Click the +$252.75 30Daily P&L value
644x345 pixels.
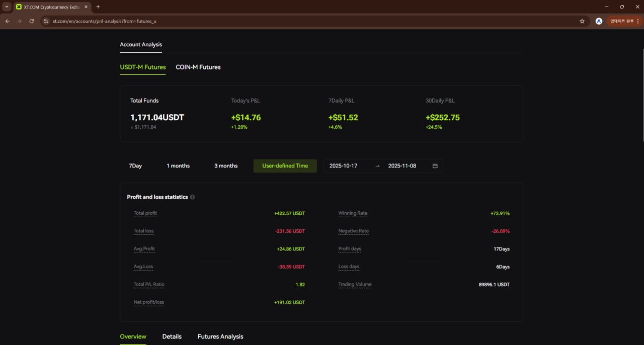[x=443, y=118]
